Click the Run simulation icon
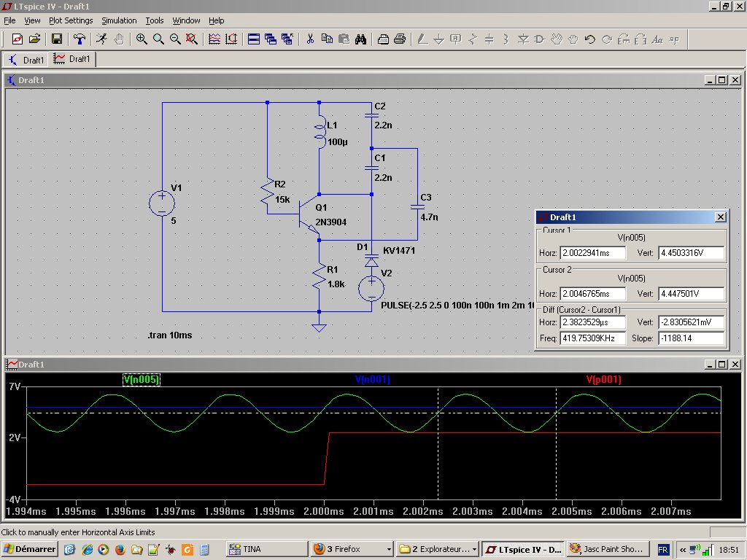Screen dimensions: 747x560 pos(102,39)
